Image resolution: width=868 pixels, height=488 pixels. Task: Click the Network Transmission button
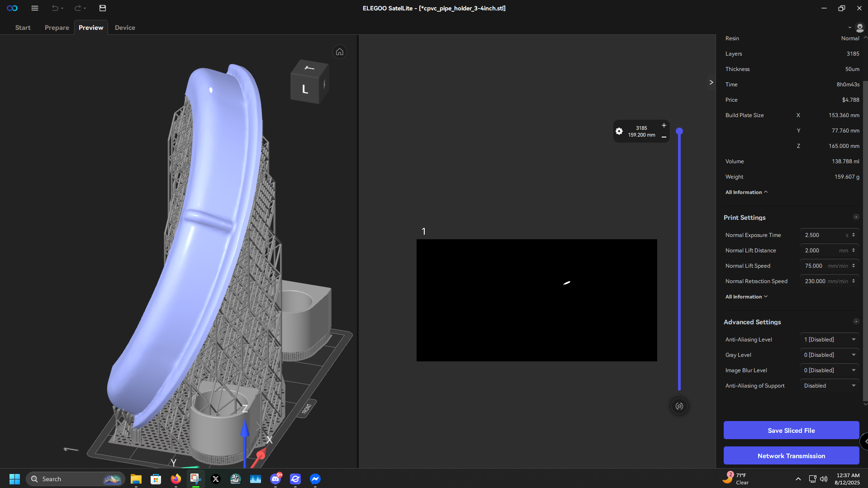(x=791, y=456)
